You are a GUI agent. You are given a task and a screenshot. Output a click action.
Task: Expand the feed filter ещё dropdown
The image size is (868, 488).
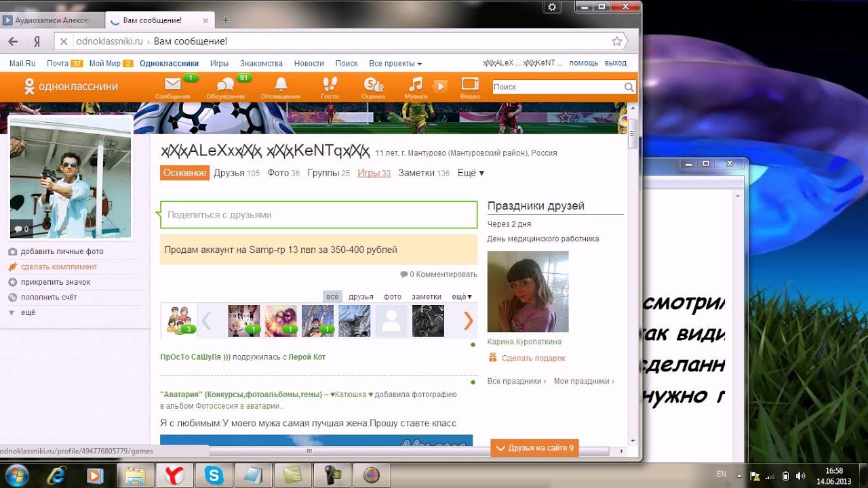[x=462, y=296]
